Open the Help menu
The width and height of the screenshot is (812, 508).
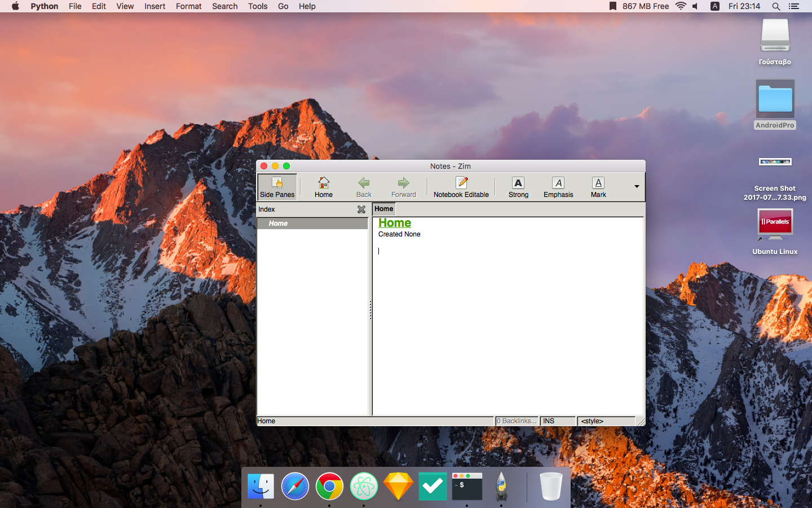(x=307, y=6)
